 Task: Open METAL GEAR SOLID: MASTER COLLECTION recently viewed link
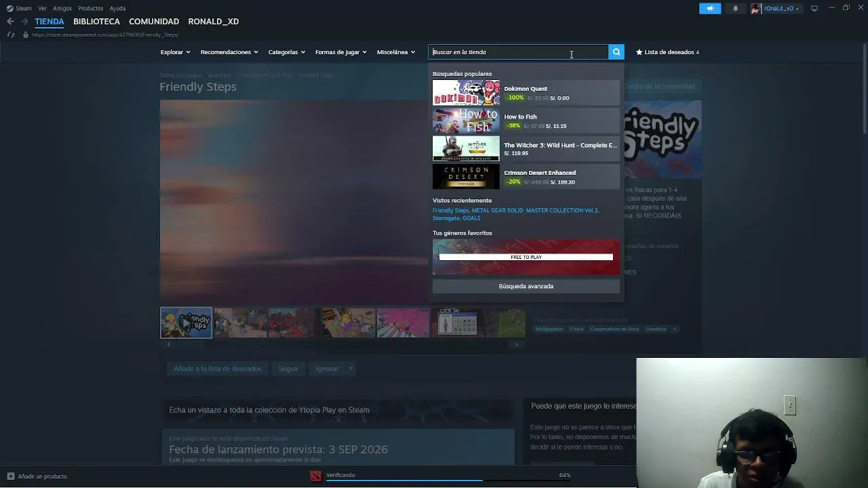[535, 210]
